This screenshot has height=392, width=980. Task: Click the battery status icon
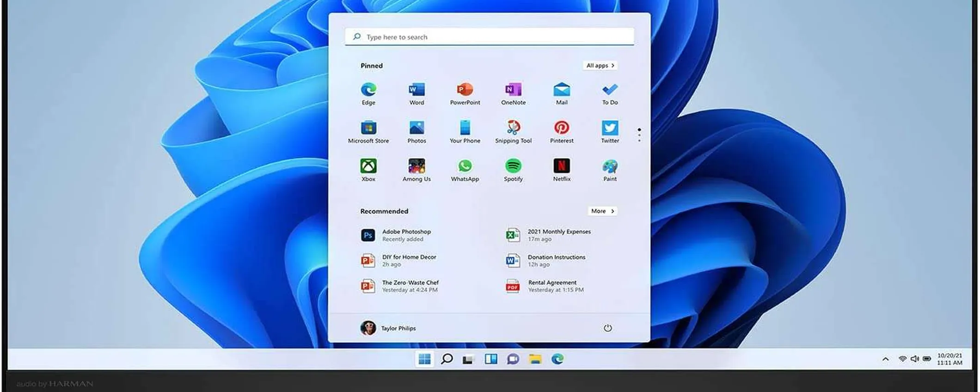(927, 359)
